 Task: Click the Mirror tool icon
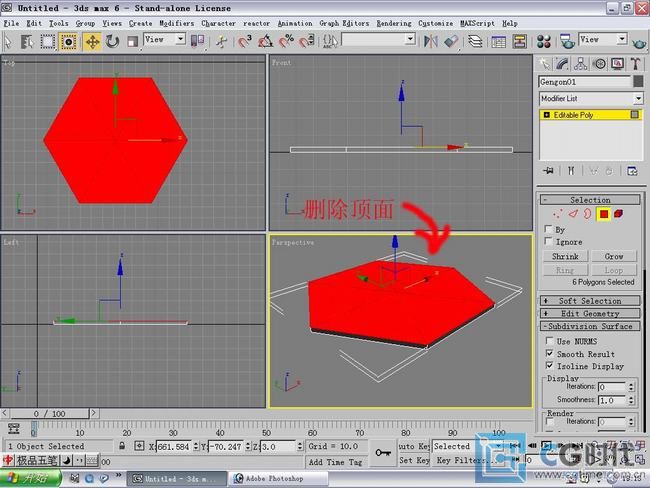431,41
